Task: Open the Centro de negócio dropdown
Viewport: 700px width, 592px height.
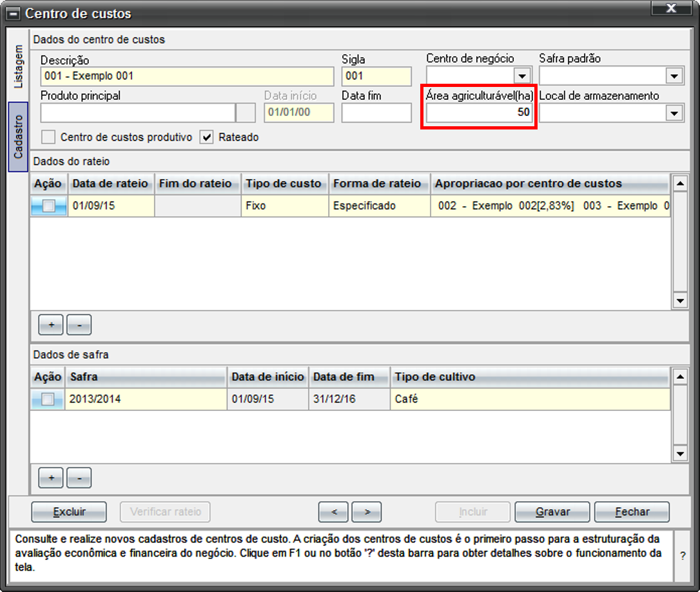Action: click(x=522, y=76)
